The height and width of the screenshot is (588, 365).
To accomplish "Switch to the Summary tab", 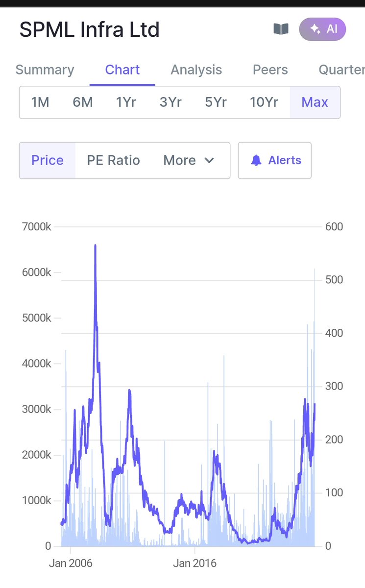I will (x=45, y=70).
